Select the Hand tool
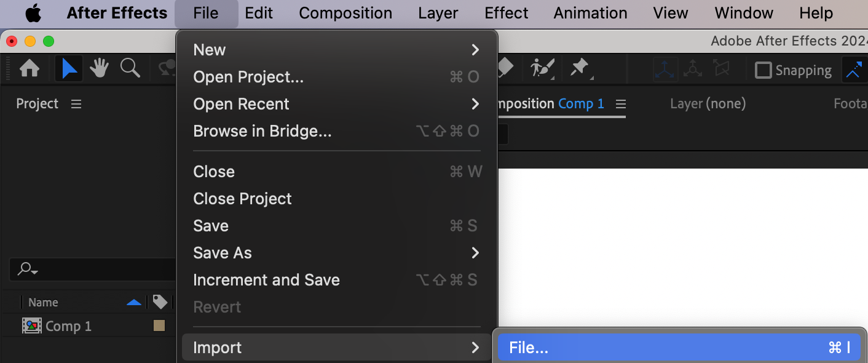The width and height of the screenshot is (868, 363). [x=99, y=68]
